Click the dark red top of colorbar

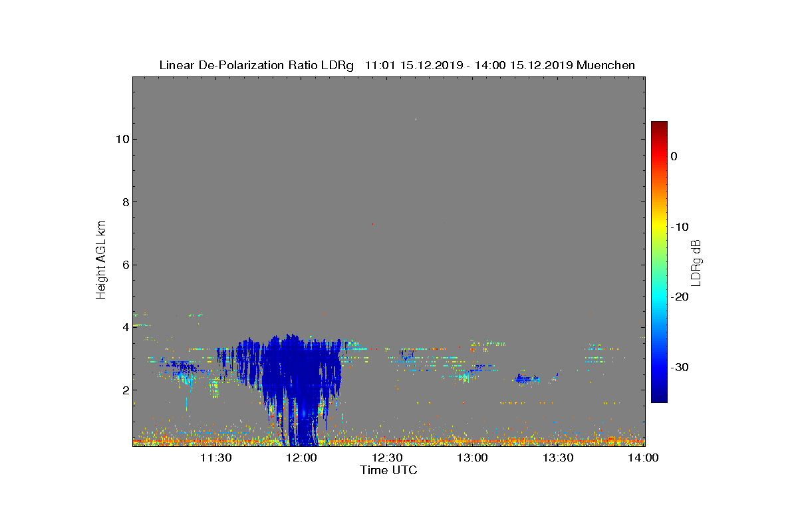(659, 126)
